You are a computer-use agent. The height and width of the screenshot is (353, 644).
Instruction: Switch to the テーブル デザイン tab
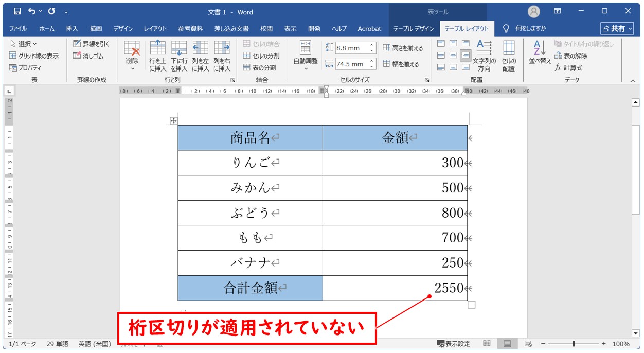click(414, 29)
